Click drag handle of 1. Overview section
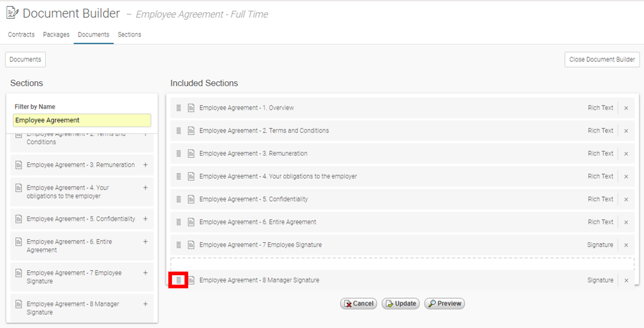Image resolution: width=644 pixels, height=328 pixels. click(x=178, y=108)
